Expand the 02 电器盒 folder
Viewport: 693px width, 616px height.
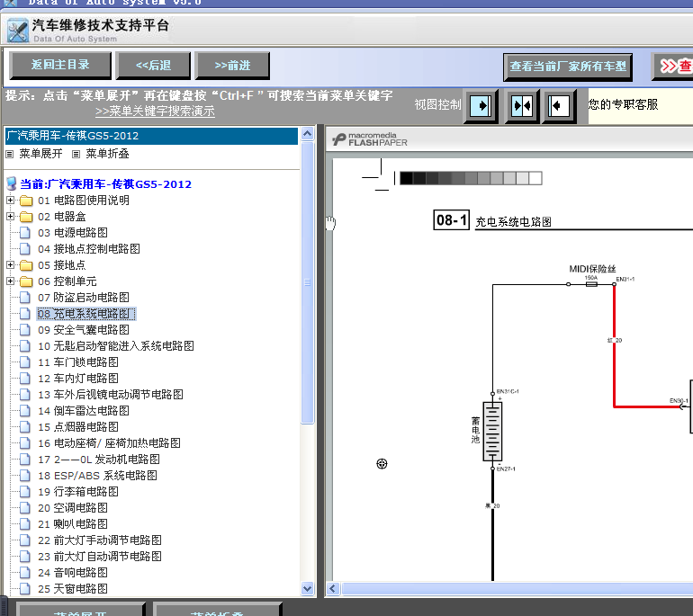tap(10, 217)
